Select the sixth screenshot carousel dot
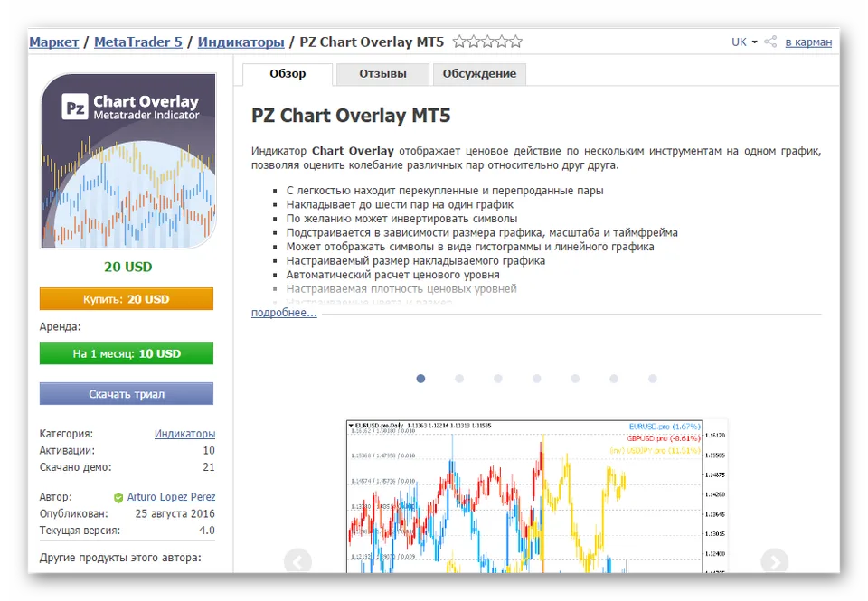Image resolution: width=868 pixels, height=601 pixels. (614, 379)
